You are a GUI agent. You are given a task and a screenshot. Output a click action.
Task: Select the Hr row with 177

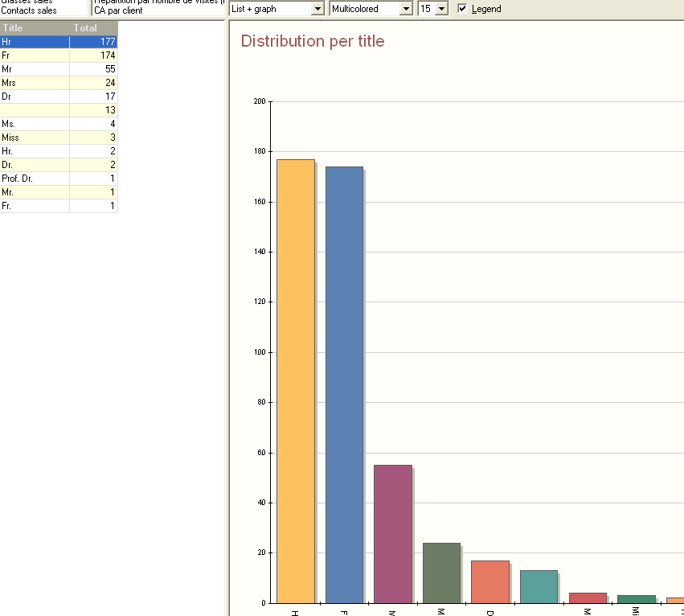(59, 42)
